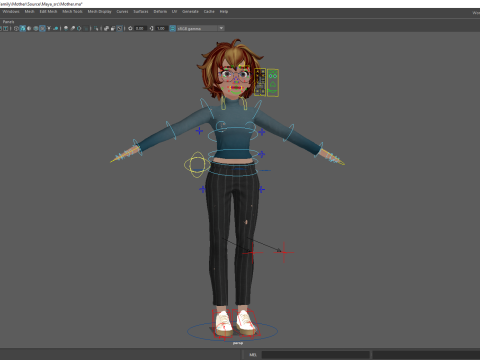Click the exposure reset icon
Viewport: 480px width, 360px height.
(x=130, y=28)
